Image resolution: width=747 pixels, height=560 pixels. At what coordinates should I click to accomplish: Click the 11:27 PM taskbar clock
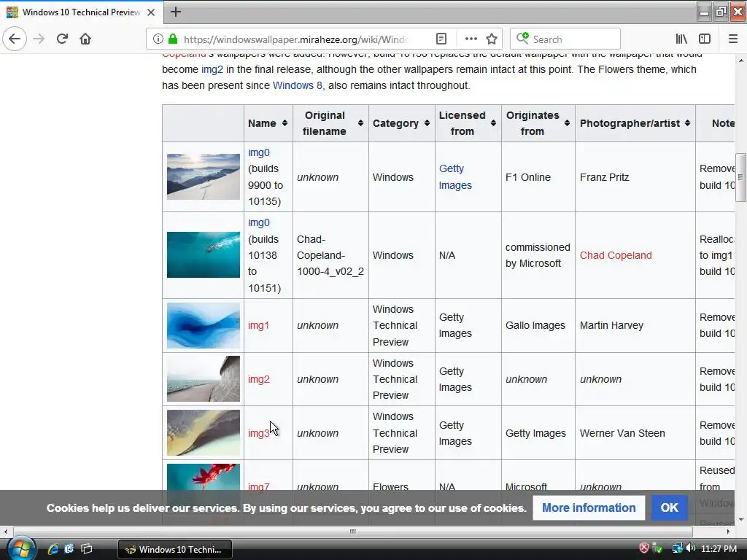[719, 549]
